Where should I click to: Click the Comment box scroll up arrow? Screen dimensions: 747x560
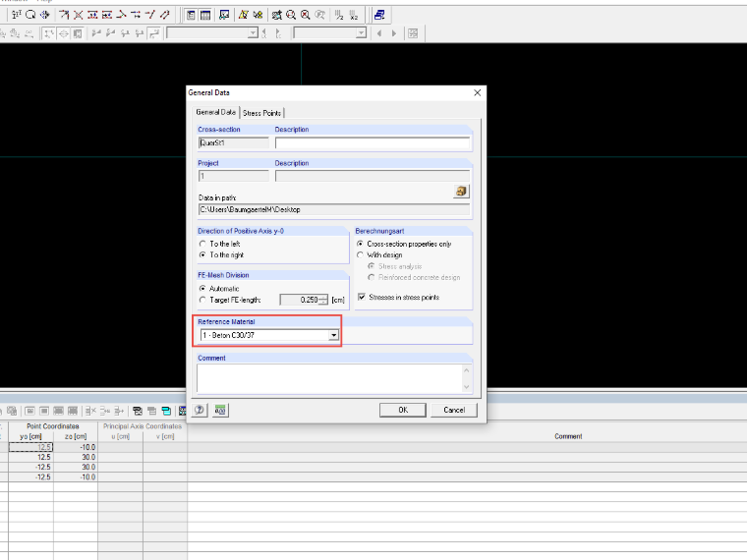(467, 370)
